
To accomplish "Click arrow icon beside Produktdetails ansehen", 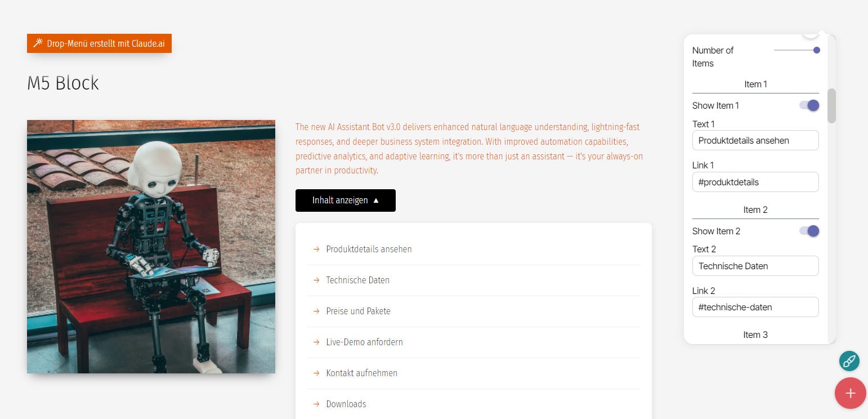I will coord(316,249).
